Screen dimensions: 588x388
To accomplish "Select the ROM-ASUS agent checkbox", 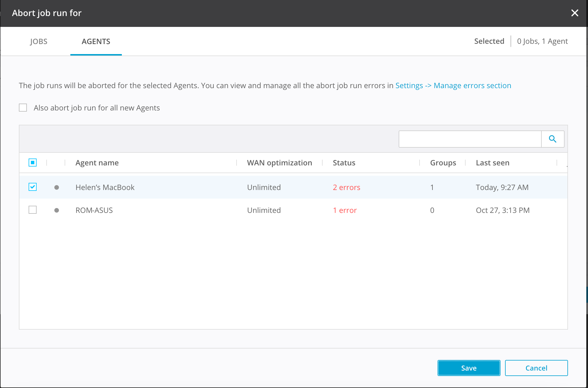I will pyautogui.click(x=33, y=210).
